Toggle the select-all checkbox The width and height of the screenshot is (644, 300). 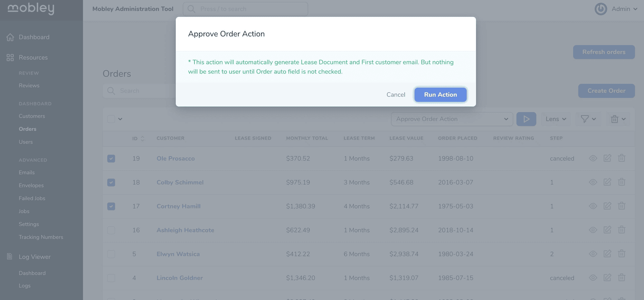click(111, 119)
